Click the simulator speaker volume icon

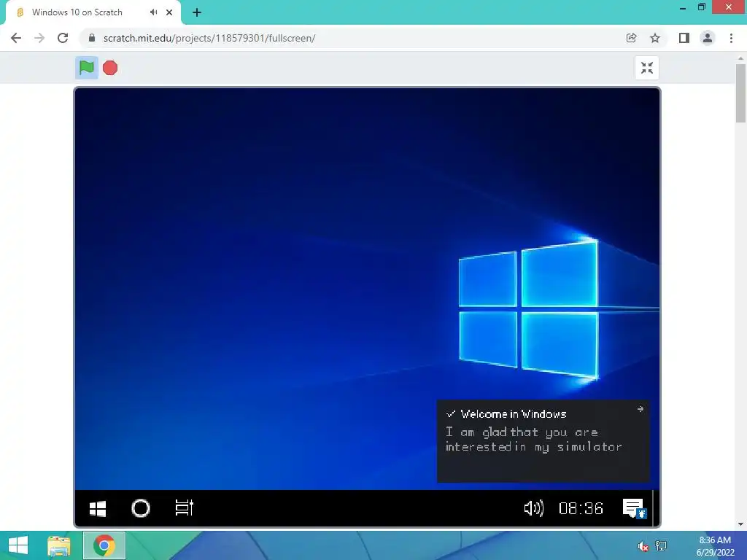tap(533, 508)
